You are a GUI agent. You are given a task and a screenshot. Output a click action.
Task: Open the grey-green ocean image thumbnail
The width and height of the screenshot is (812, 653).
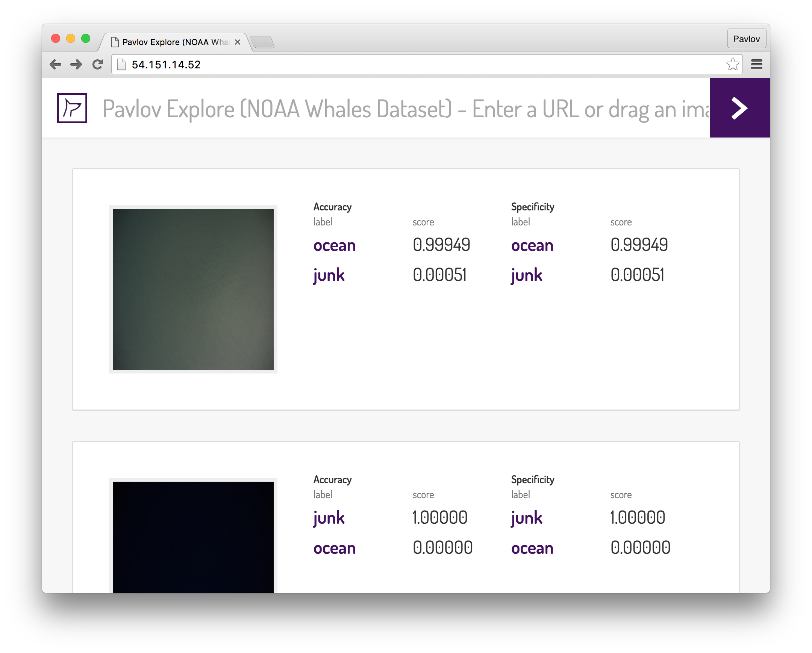point(193,289)
